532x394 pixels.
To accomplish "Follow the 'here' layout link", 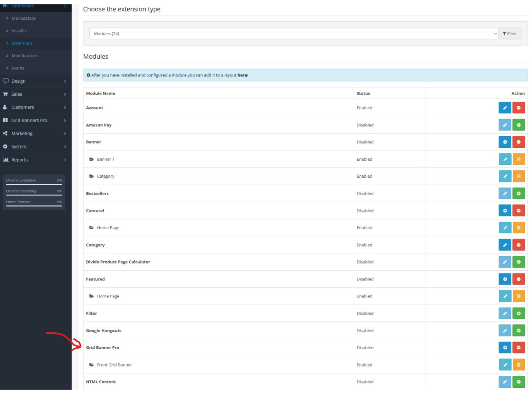I will click(x=242, y=75).
